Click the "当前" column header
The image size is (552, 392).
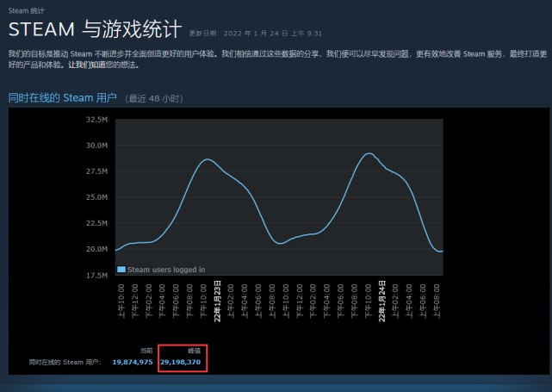pyautogui.click(x=146, y=351)
